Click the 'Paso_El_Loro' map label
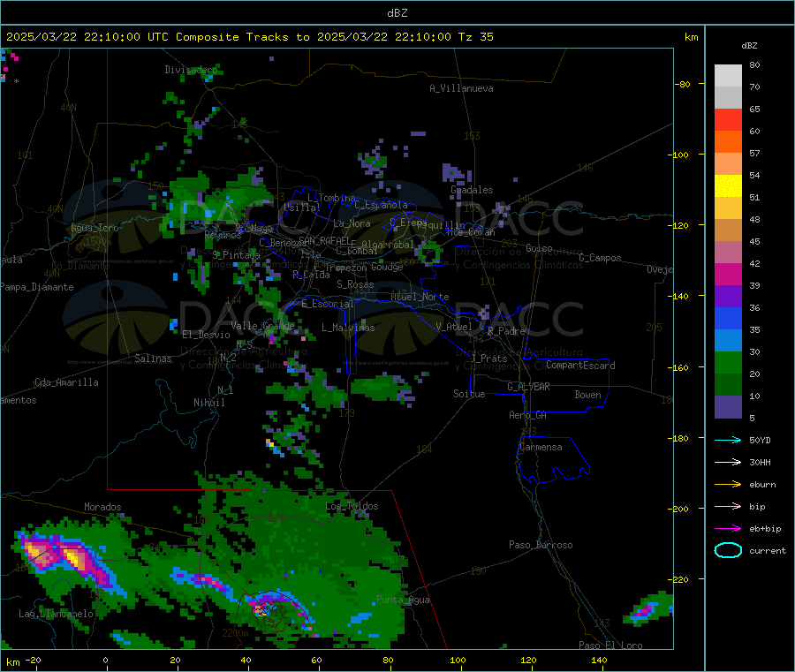This screenshot has height=672, width=795. pos(610,646)
